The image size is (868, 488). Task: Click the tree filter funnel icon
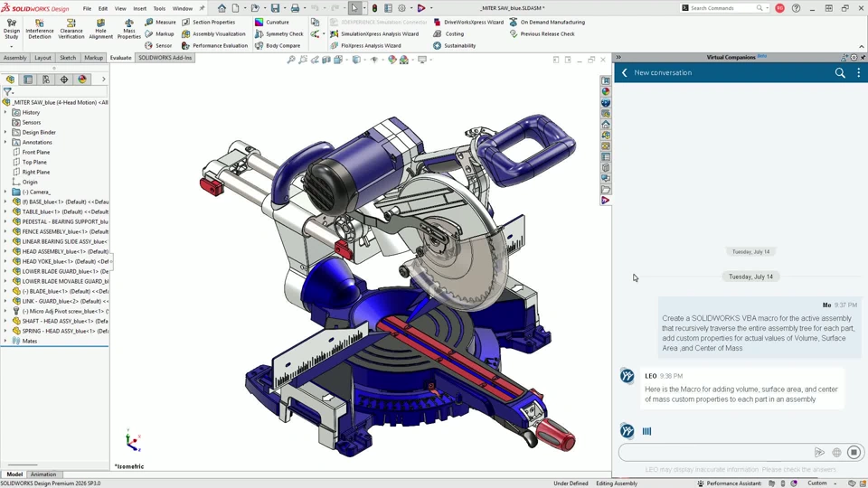(7, 92)
